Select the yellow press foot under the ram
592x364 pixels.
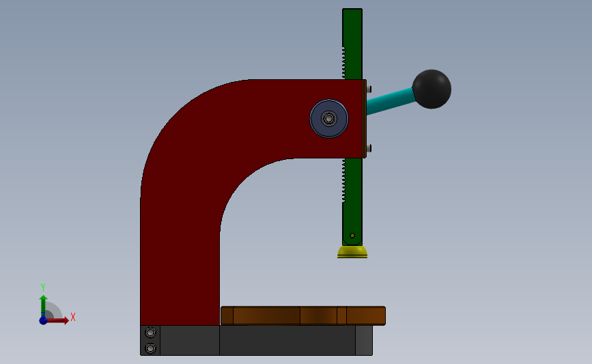[x=352, y=252]
